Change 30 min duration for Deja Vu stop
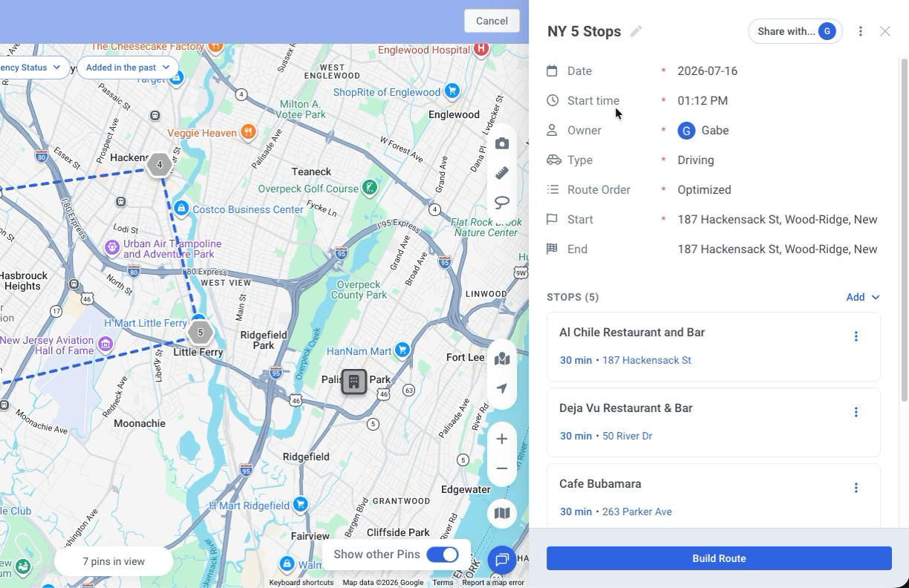This screenshot has height=588, width=909. (x=576, y=436)
